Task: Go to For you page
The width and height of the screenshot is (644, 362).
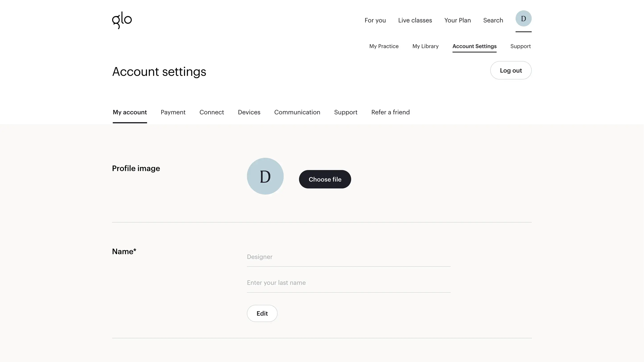Action: [x=375, y=20]
